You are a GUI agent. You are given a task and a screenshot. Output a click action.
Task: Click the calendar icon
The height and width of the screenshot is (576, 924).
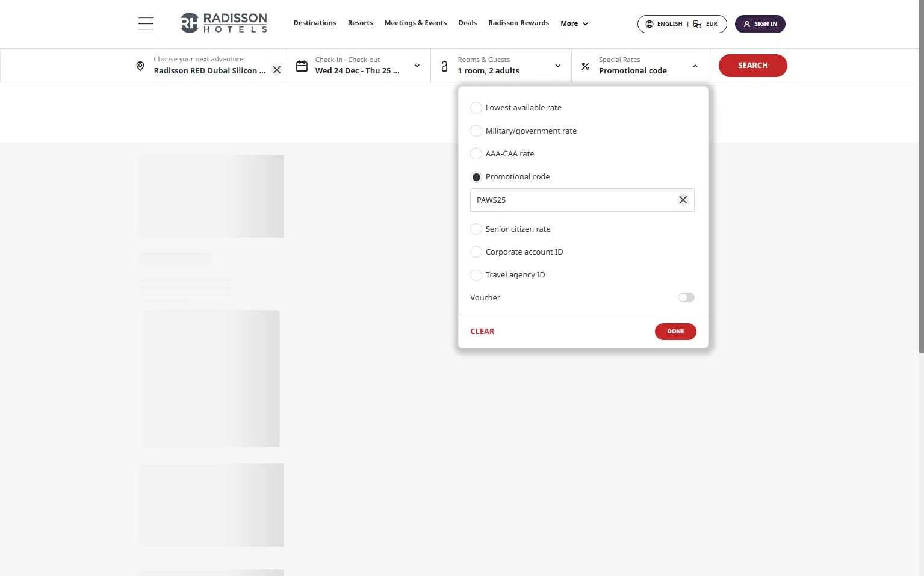click(x=302, y=66)
